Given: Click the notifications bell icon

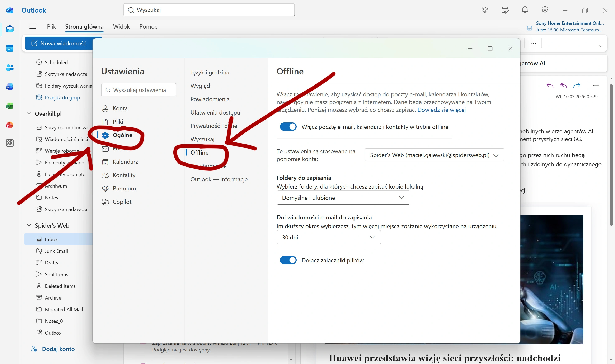Looking at the screenshot, I should pyautogui.click(x=525, y=10).
